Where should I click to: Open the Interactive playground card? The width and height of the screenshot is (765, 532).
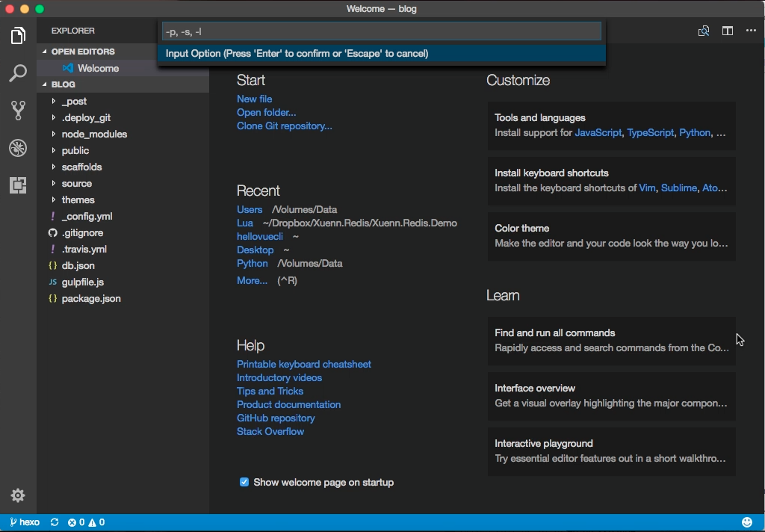[x=612, y=451]
